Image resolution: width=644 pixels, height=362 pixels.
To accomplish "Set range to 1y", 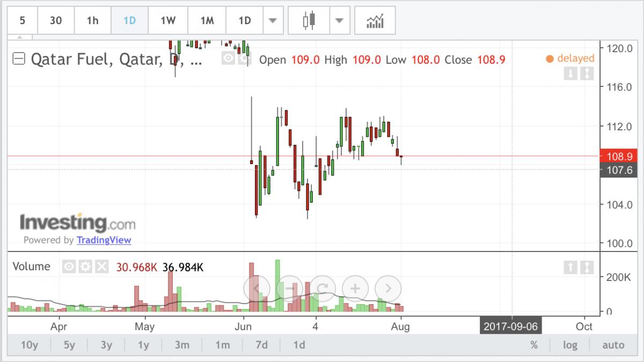I will [x=143, y=345].
